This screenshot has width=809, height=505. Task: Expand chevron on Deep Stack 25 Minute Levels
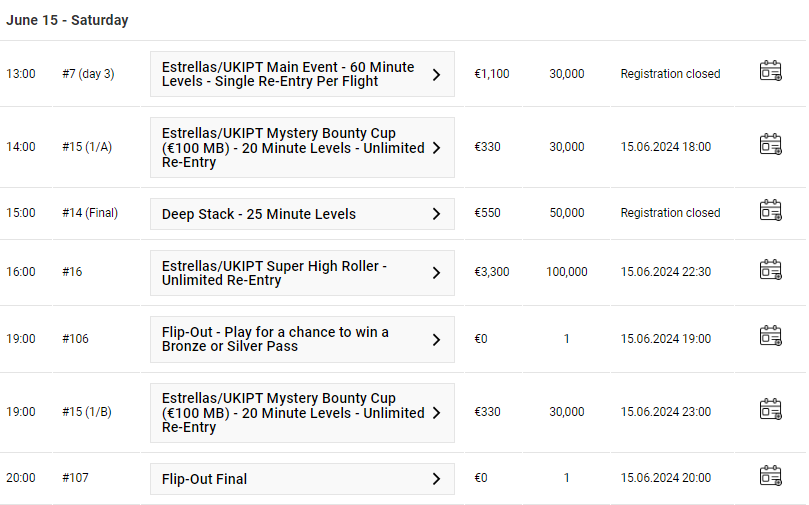tap(436, 214)
